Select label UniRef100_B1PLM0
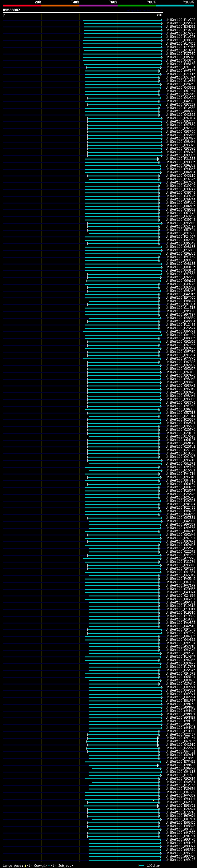 click(x=180, y=785)
